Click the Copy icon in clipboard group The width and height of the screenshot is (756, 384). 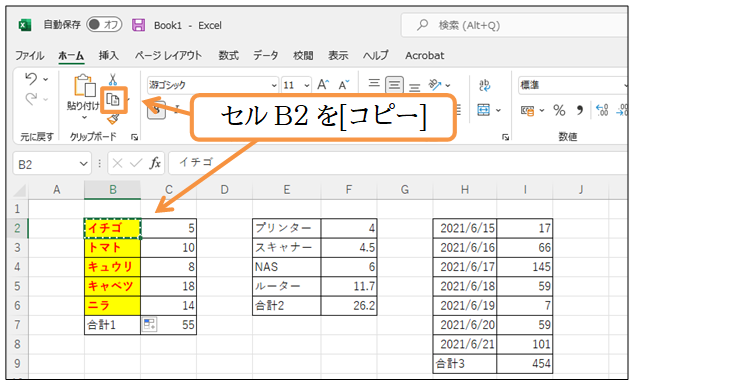113,100
